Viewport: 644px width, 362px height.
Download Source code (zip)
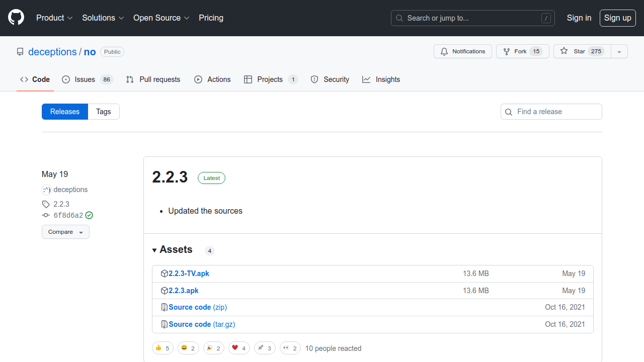tap(198, 307)
